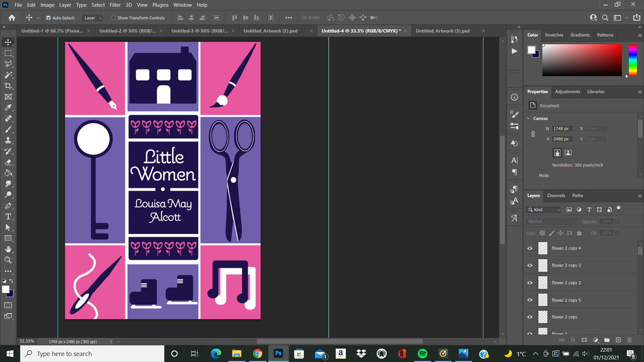Pick a color in the red color field

pyautogui.click(x=581, y=60)
